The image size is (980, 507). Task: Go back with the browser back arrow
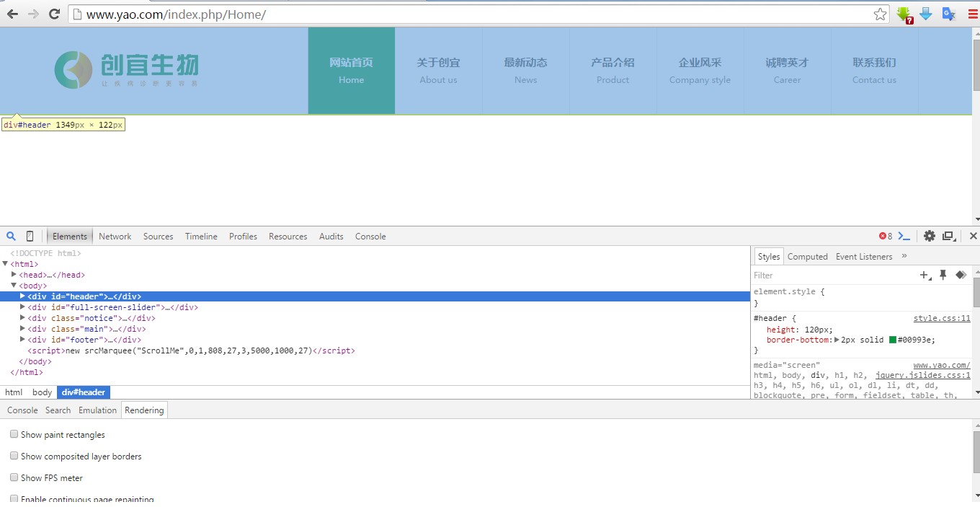click(x=12, y=14)
